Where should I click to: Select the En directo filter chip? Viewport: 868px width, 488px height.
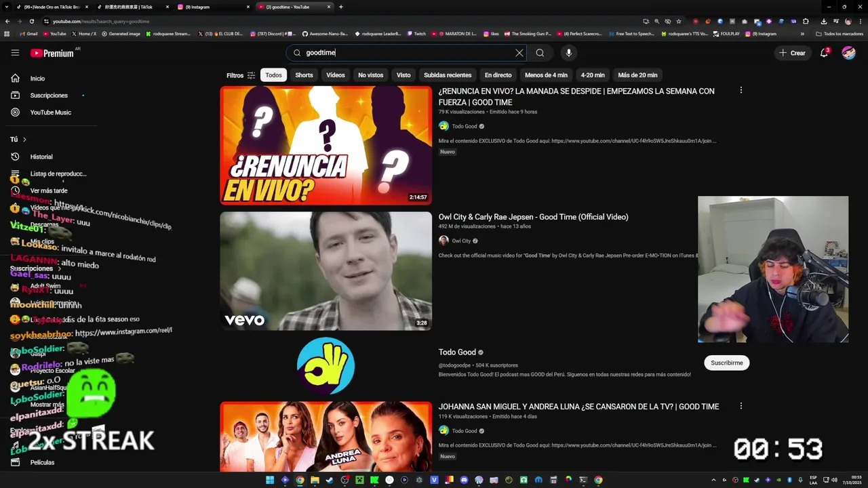pyautogui.click(x=498, y=75)
